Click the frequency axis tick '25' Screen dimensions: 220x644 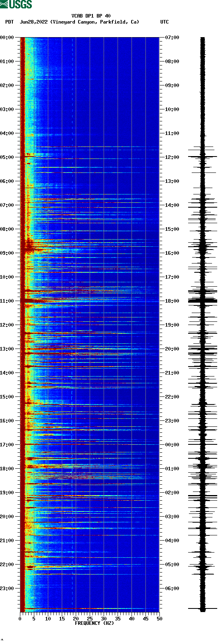coord(90,619)
